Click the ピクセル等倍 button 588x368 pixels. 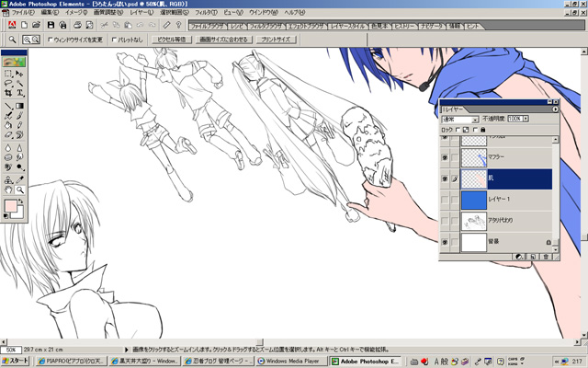click(x=172, y=40)
